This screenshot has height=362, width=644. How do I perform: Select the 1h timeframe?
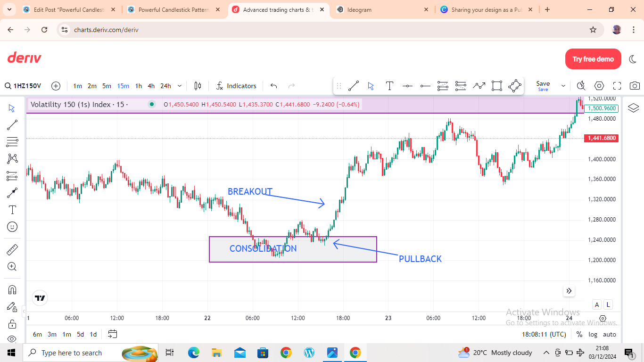pyautogui.click(x=139, y=86)
